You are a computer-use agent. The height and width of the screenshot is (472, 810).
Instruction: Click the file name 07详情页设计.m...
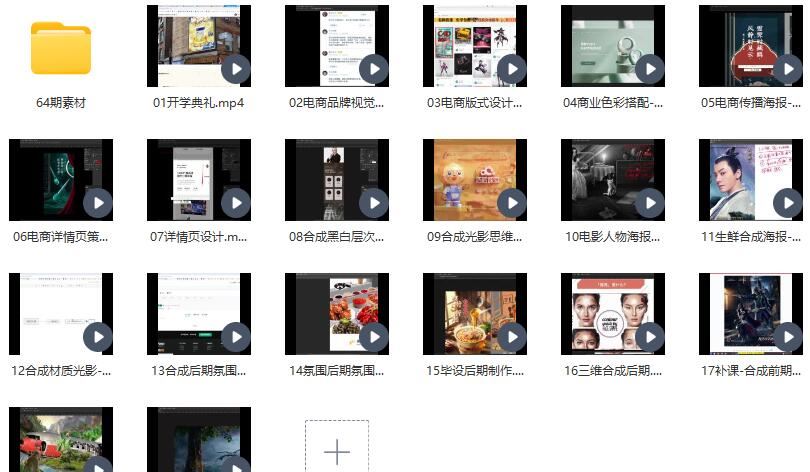198,237
